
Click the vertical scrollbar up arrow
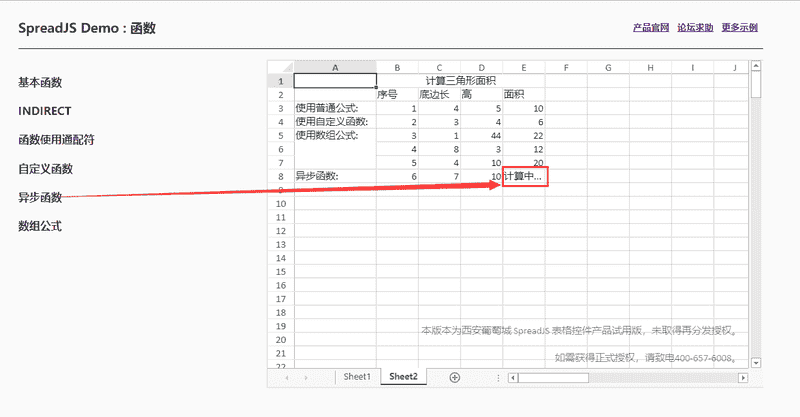tap(756, 66)
